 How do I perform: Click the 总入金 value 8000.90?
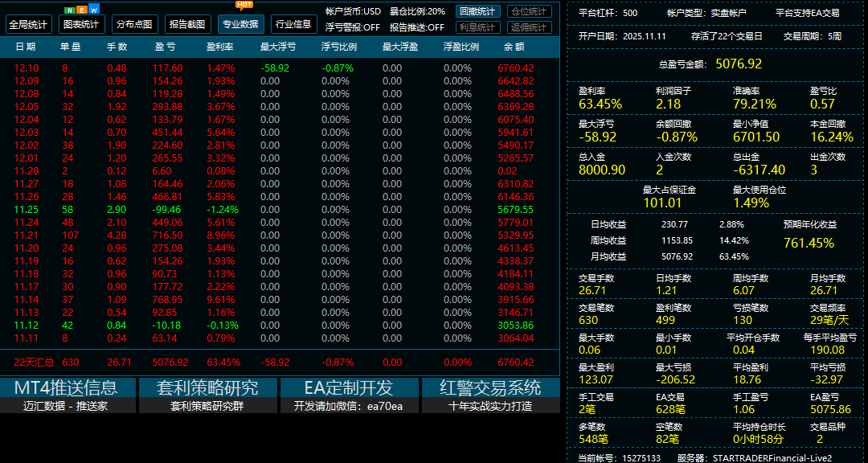point(602,170)
